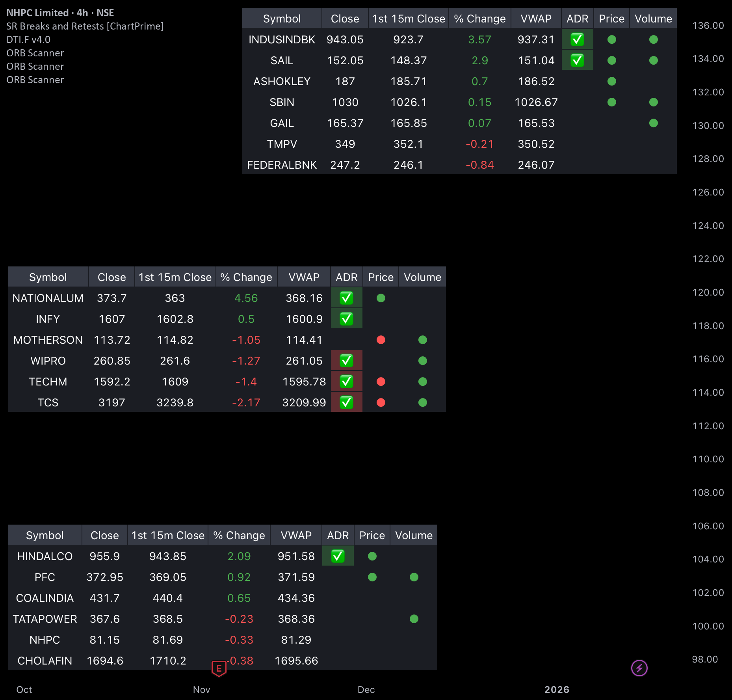Click the NHPC Limited chart title
The width and height of the screenshot is (732, 700).
click(x=60, y=13)
